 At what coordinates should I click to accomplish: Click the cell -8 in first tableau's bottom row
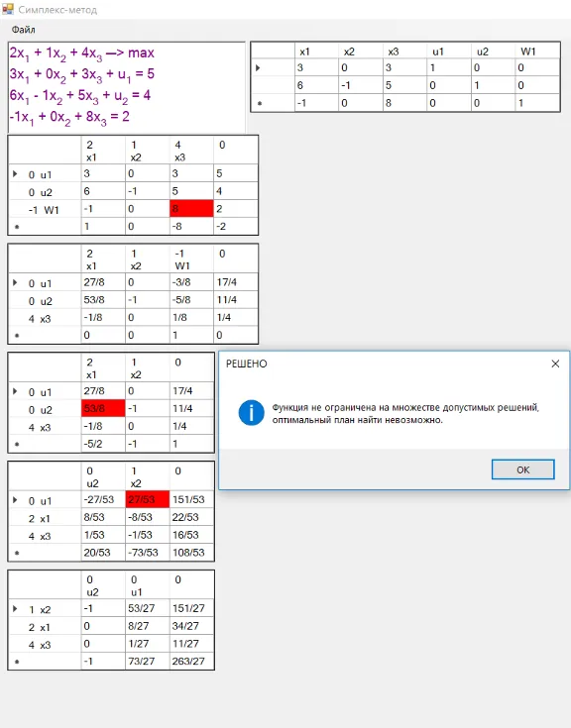[x=191, y=226]
